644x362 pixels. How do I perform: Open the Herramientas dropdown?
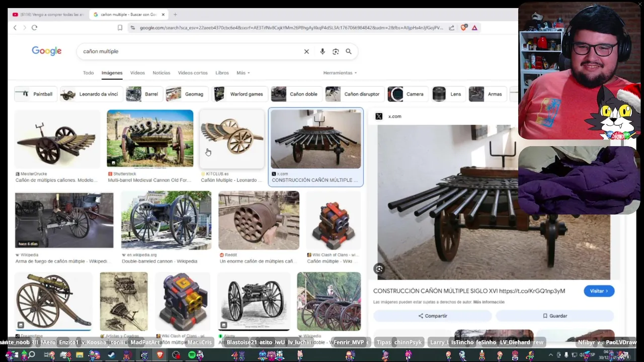pyautogui.click(x=340, y=73)
